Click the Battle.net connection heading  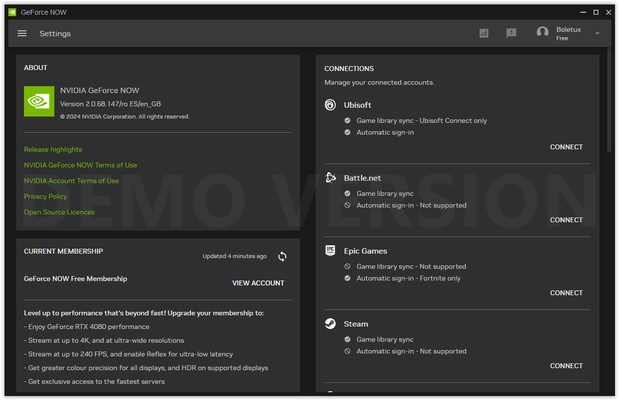(x=362, y=178)
